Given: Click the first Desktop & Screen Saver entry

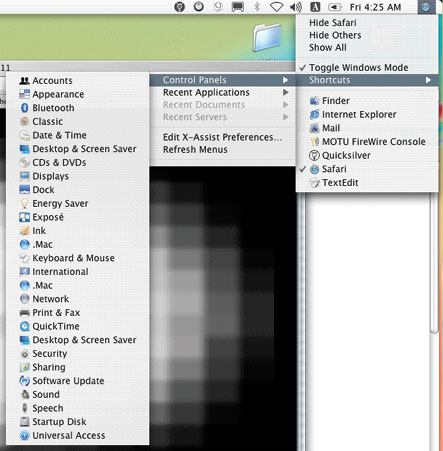Looking at the screenshot, I should (x=78, y=149).
